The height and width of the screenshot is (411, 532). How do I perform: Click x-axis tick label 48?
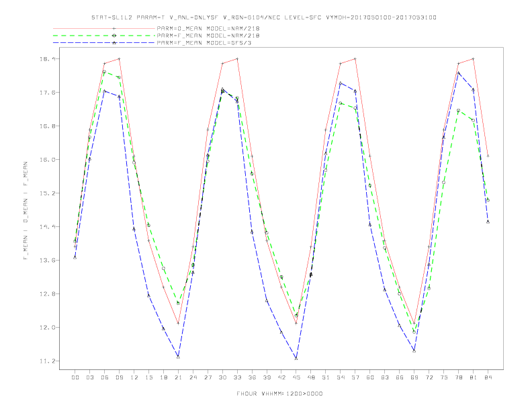coord(311,377)
